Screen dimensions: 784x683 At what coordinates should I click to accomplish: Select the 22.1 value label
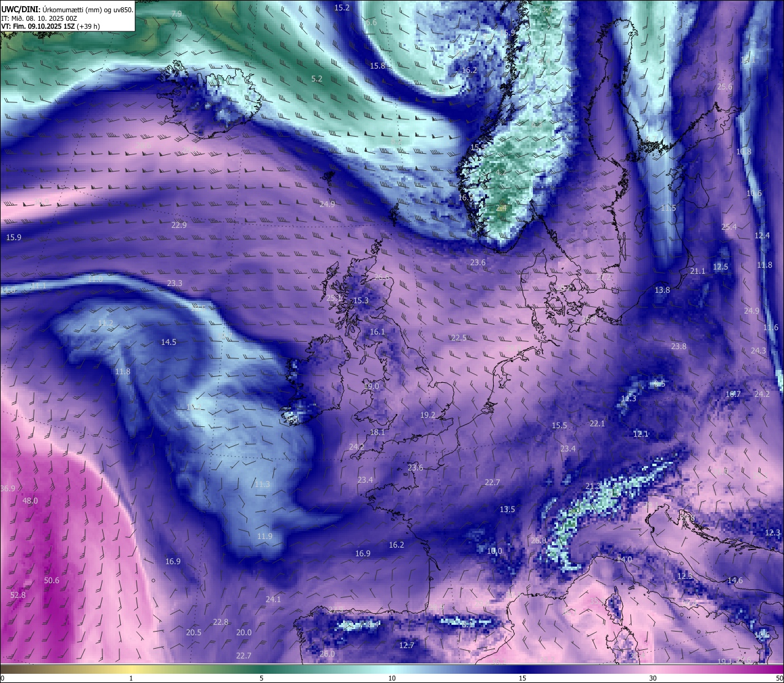coord(597,423)
